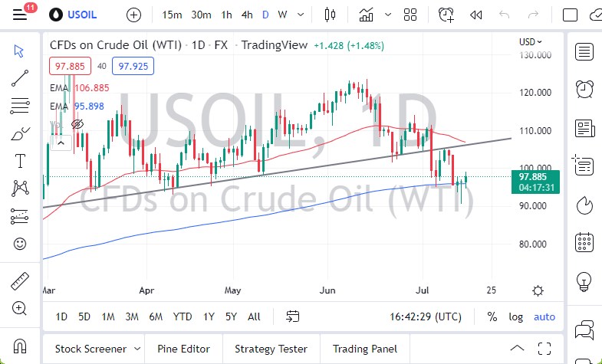Select the YTD date range button
Viewport: 602px width, 364px height.
click(x=182, y=316)
